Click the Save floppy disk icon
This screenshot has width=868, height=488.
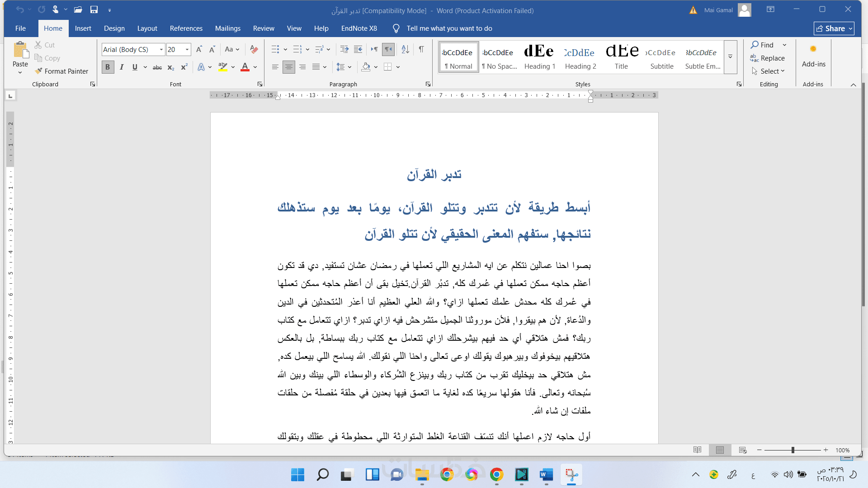94,9
